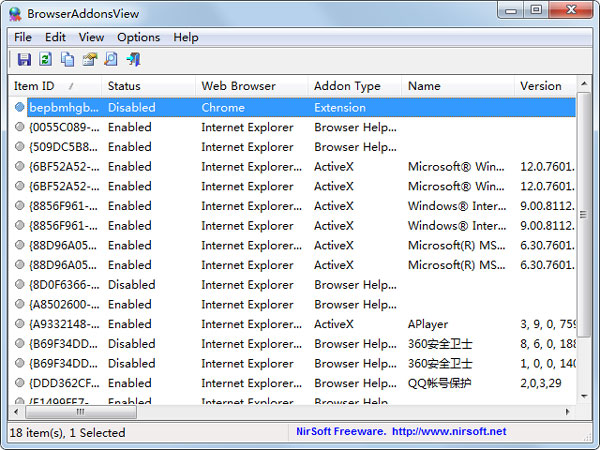Click the horizontal scrollbar left arrow
Image resolution: width=600 pixels, height=450 pixels.
16,412
